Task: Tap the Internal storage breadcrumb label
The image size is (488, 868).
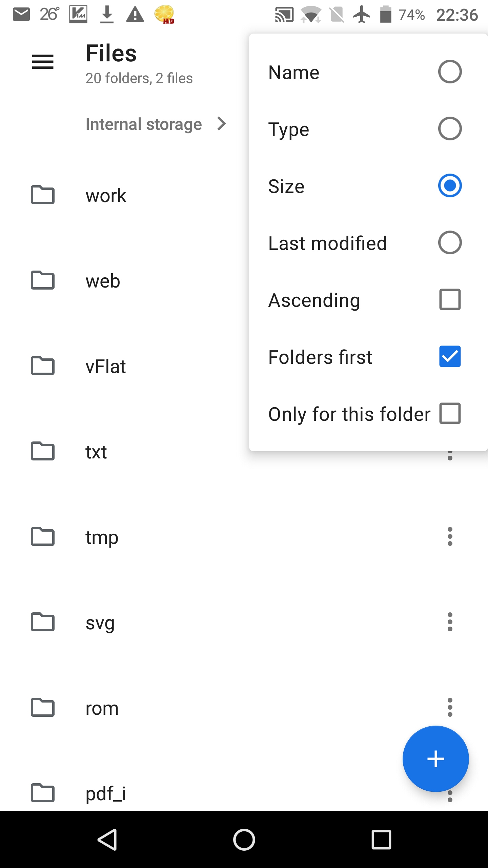Action: coord(144,124)
